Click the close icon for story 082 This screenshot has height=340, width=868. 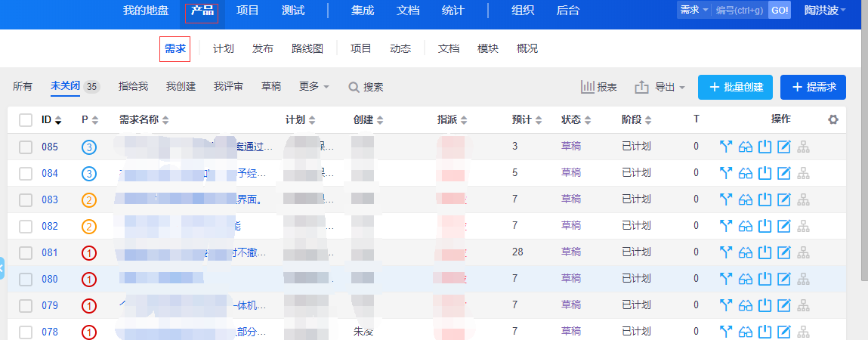pos(765,226)
